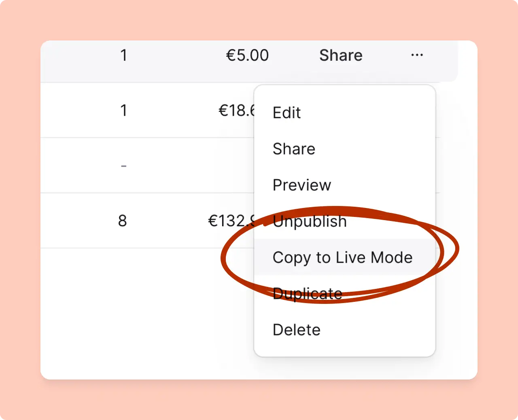
Task: Open the overflow menu via the ellipsis icon
Action: click(417, 55)
